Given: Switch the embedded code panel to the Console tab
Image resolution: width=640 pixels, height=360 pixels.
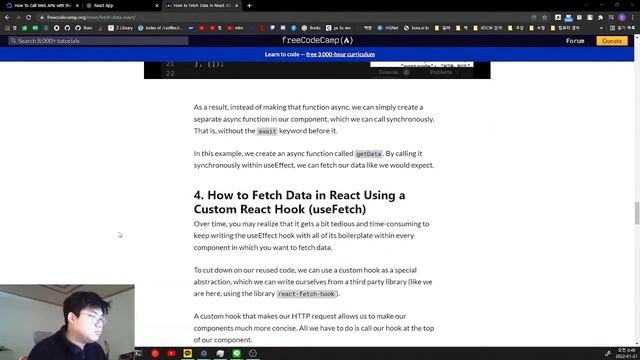Looking at the screenshot, I should [388, 72].
